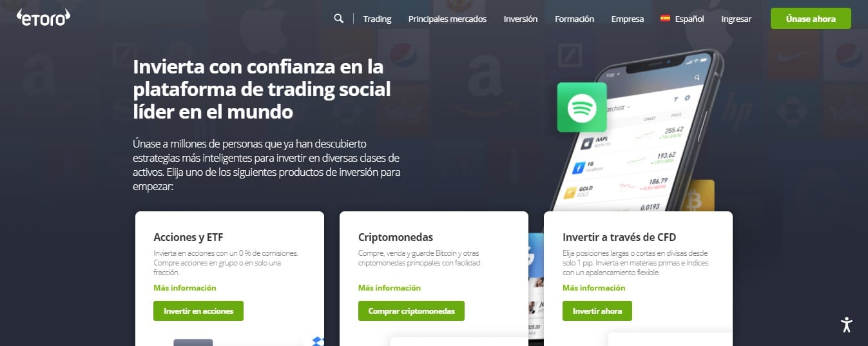Click the green Spotify app icon

582,107
